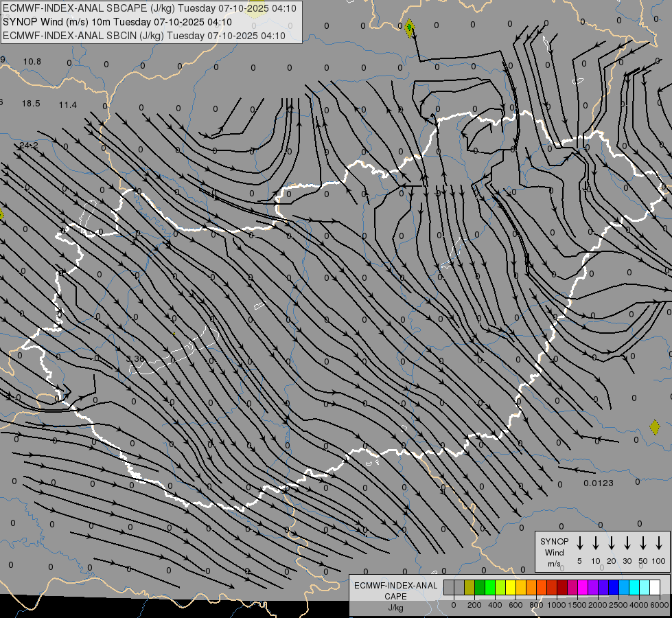Select the 0.0123 value label on map
672x618 pixels.
599,483
